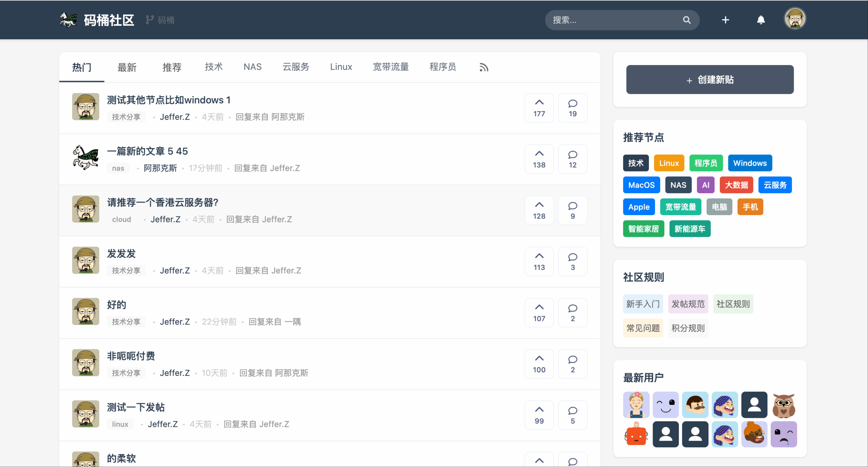Viewport: 868px width, 467px height.
Task: Switch to the 程序员 tab
Action: pos(442,67)
